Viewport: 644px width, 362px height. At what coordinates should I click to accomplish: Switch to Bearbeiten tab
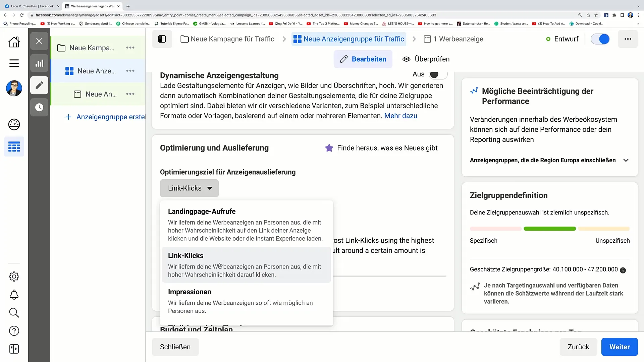[x=363, y=59]
